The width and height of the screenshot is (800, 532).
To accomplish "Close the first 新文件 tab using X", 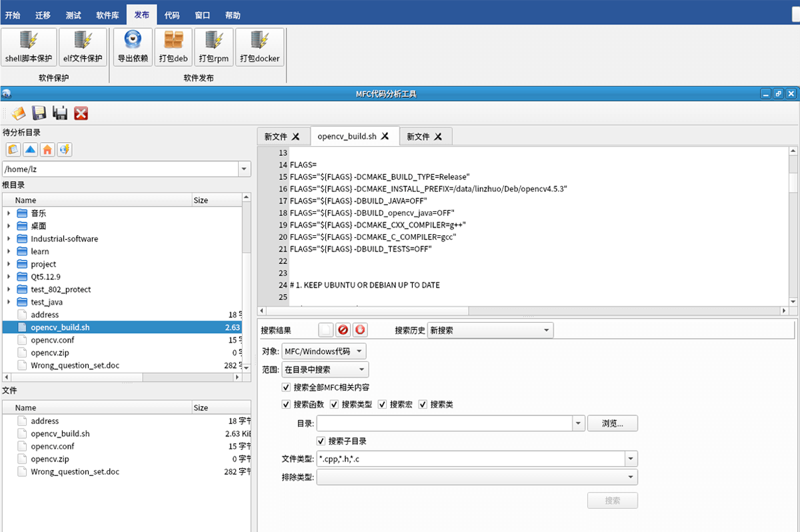I will pos(296,137).
